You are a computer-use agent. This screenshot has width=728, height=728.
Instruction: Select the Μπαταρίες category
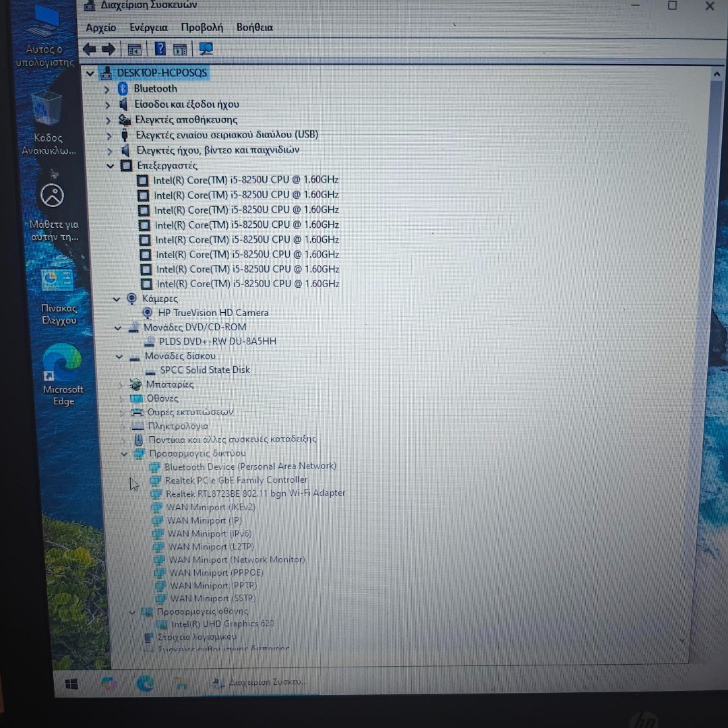170,384
